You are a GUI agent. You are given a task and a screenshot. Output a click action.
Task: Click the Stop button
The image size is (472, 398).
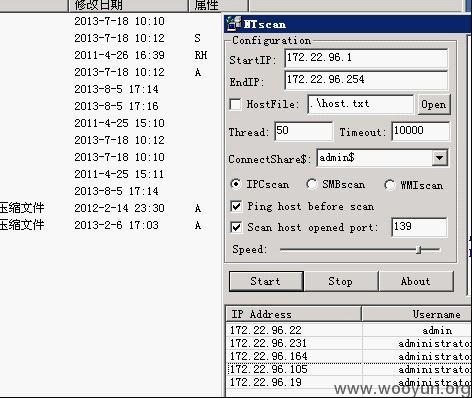341,281
